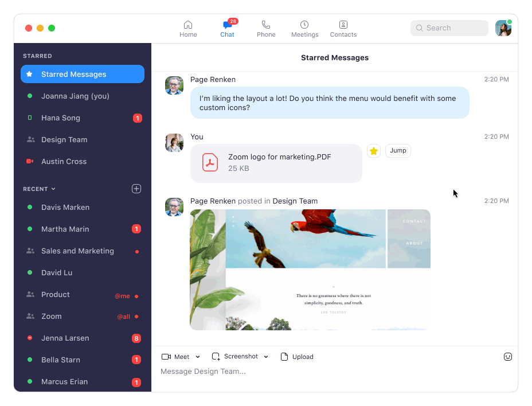Capture a screenshot using the Screenshot icon
This screenshot has height=406, width=532.
216,356
